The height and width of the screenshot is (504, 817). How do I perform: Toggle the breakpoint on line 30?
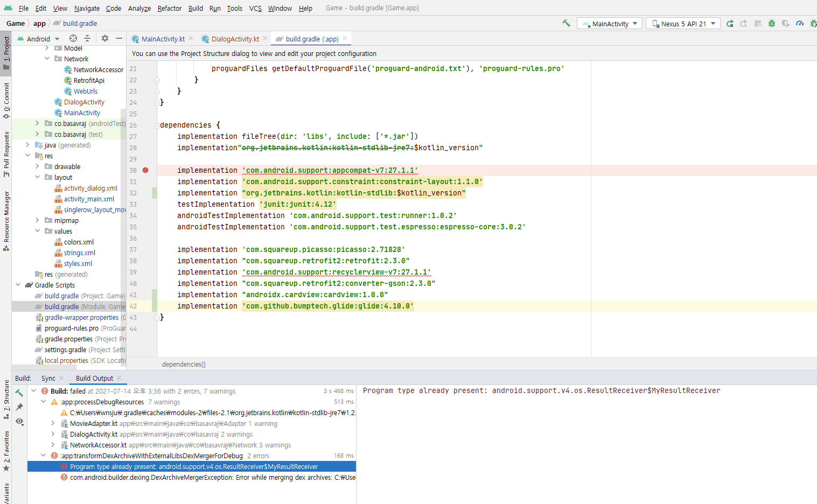[x=145, y=170]
